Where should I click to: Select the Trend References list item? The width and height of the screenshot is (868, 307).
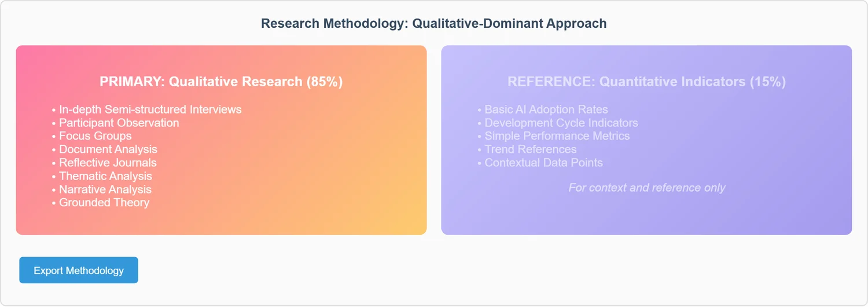530,149
